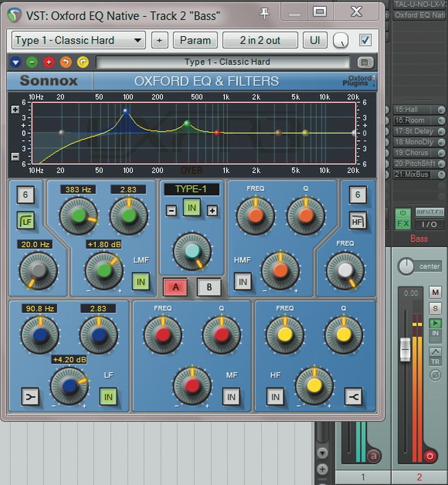This screenshot has height=485, width=448.
Task: Toggle the MF band IN button
Action: 231,397
